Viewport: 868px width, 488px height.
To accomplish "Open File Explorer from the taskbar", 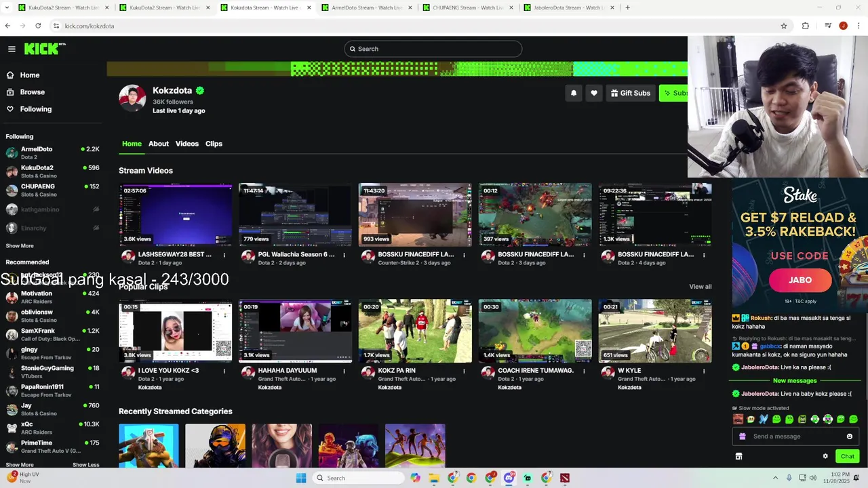I will 434,478.
